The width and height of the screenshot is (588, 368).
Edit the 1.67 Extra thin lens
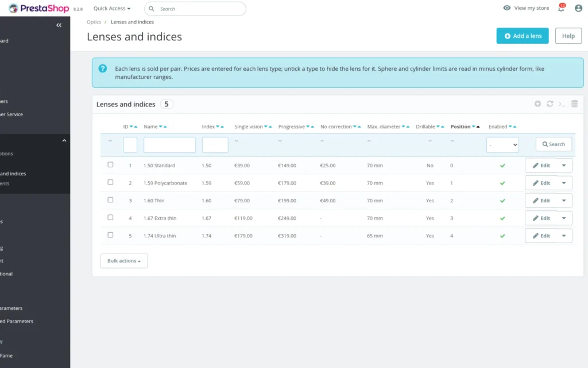[541, 218]
